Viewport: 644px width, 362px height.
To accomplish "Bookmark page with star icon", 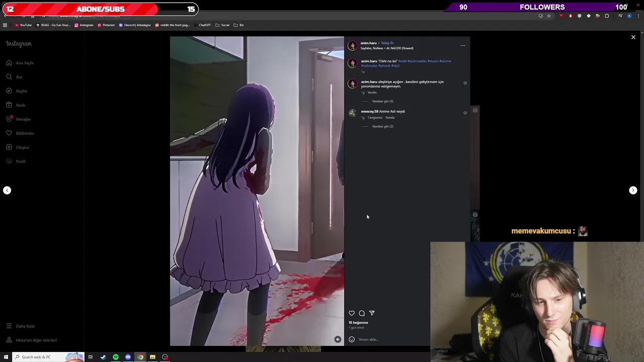I will [549, 16].
